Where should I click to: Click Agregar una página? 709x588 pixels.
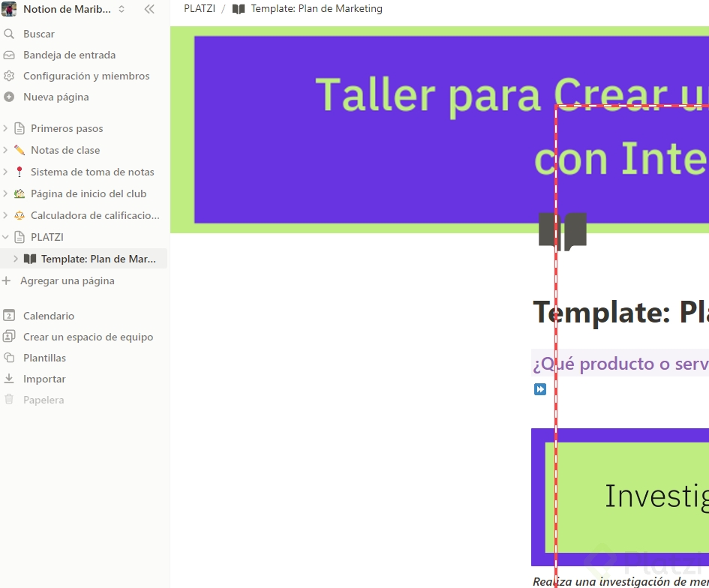[68, 280]
